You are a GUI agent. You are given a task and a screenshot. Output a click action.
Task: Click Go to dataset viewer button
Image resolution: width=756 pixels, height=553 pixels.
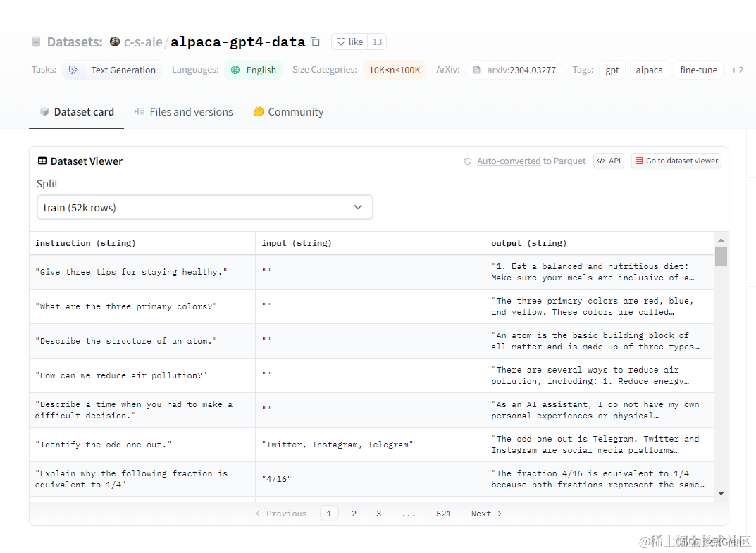coord(676,161)
